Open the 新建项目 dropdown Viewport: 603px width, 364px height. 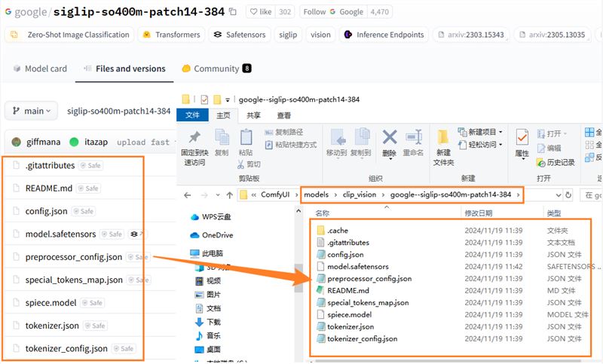pos(480,132)
